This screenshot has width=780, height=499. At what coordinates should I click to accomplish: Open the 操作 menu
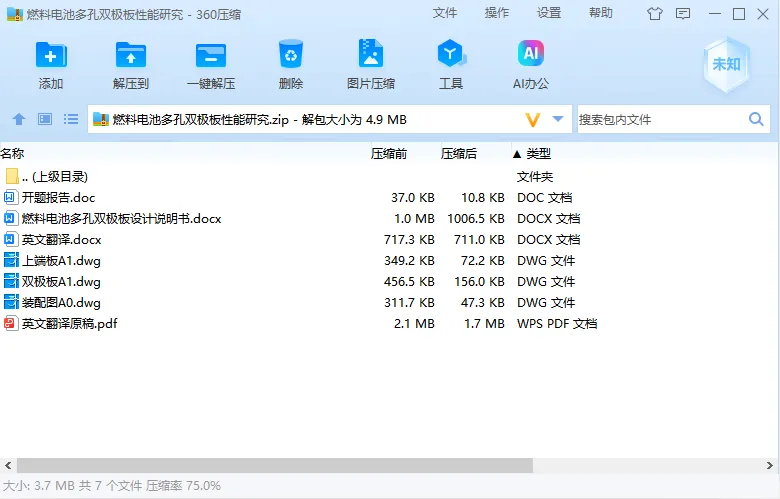[497, 13]
